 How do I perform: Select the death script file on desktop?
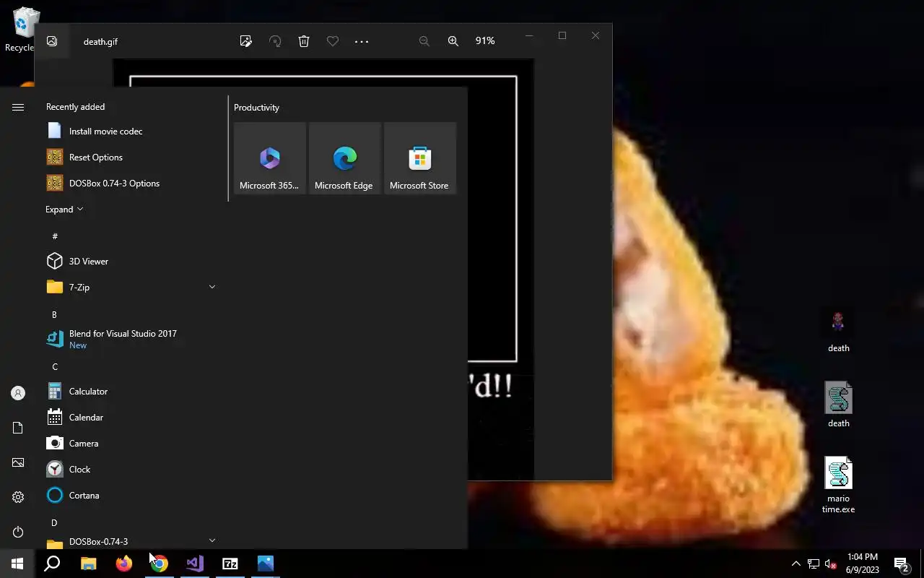coord(838,405)
